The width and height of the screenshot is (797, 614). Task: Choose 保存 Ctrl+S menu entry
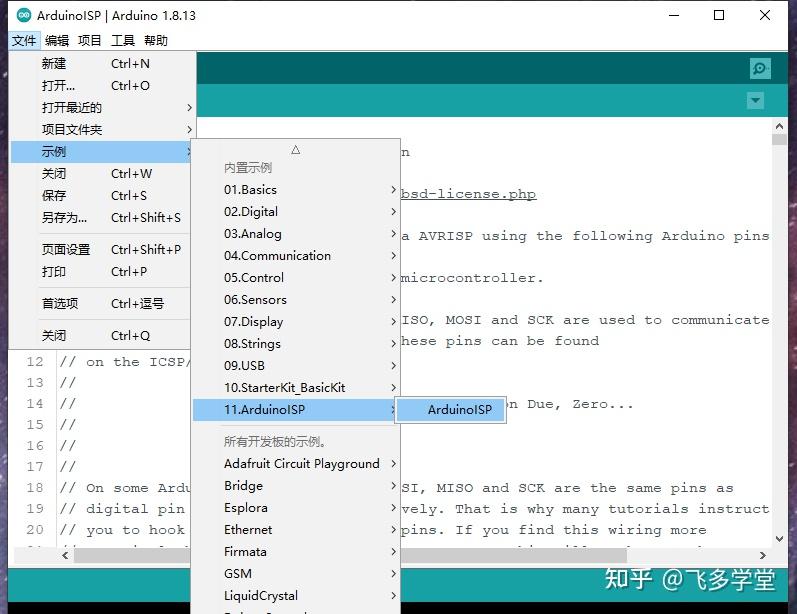pos(101,195)
